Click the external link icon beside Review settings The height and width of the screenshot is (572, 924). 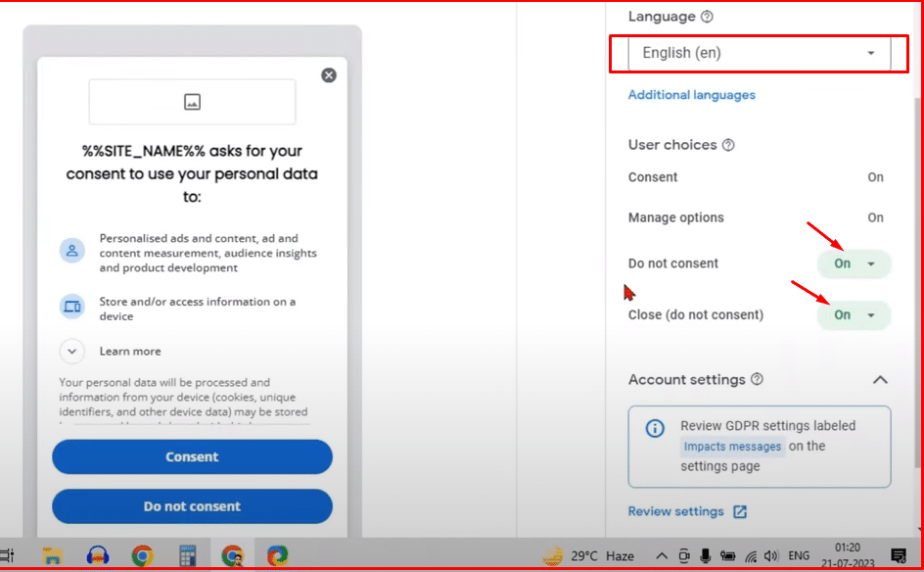pyautogui.click(x=740, y=512)
